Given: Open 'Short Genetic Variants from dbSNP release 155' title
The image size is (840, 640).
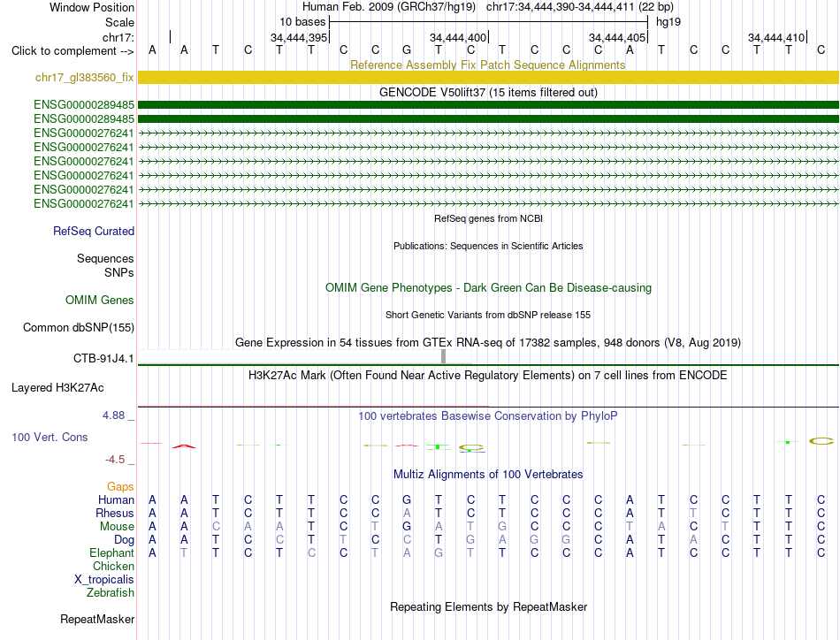Looking at the screenshot, I should click(x=488, y=315).
